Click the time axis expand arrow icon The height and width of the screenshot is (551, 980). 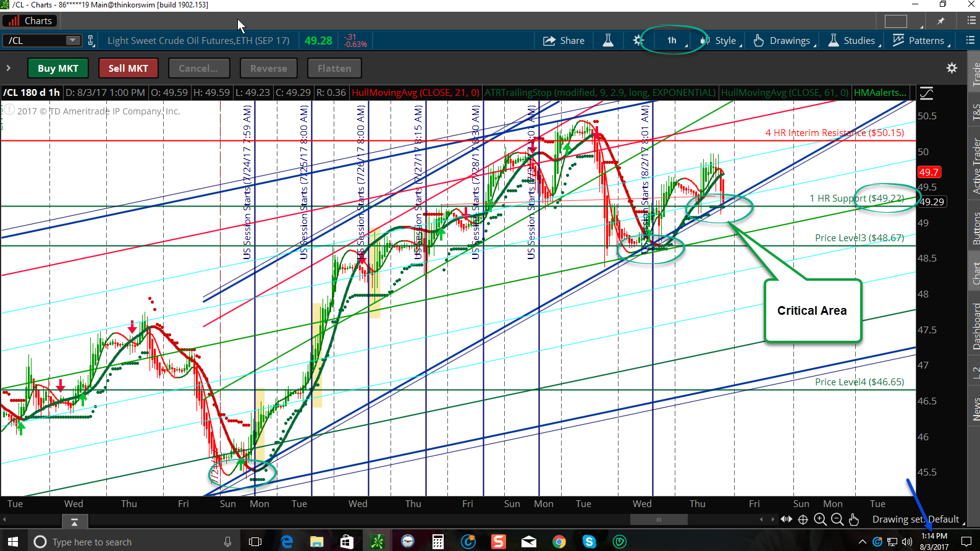point(74,523)
